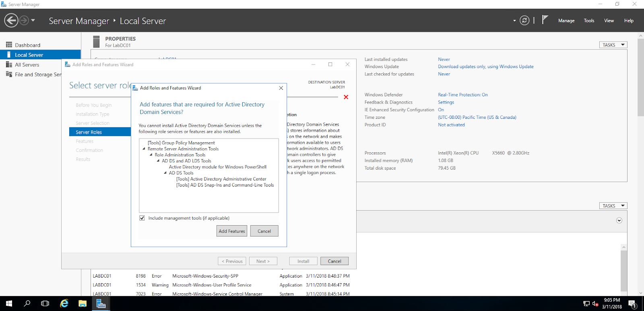The width and height of the screenshot is (644, 311).
Task: Click the Not activated Product ID link
Action: [x=451, y=125]
